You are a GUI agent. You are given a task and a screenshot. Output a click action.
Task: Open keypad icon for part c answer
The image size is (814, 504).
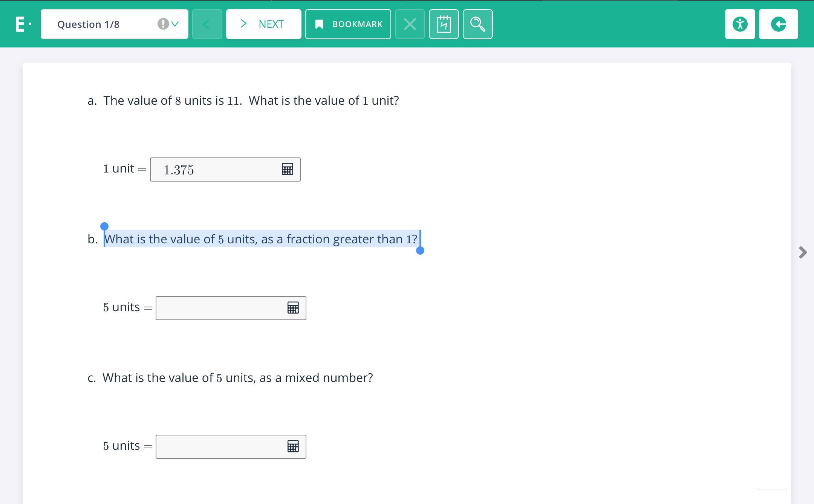click(293, 446)
